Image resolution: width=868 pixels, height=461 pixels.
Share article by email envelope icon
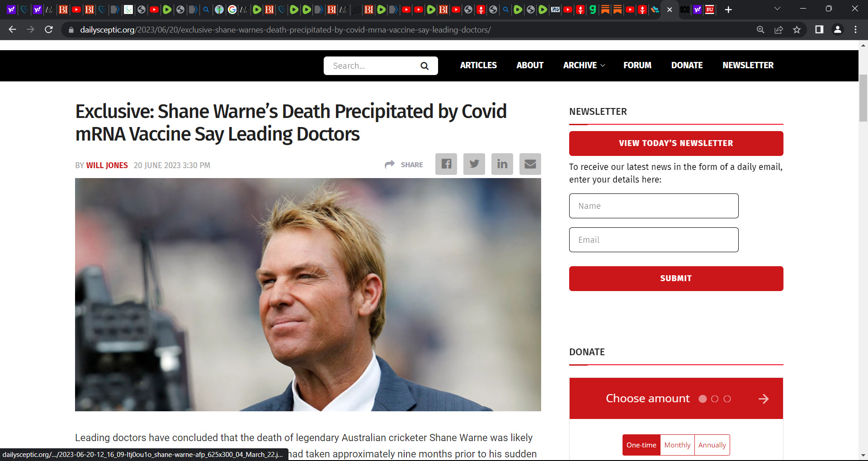(x=530, y=164)
